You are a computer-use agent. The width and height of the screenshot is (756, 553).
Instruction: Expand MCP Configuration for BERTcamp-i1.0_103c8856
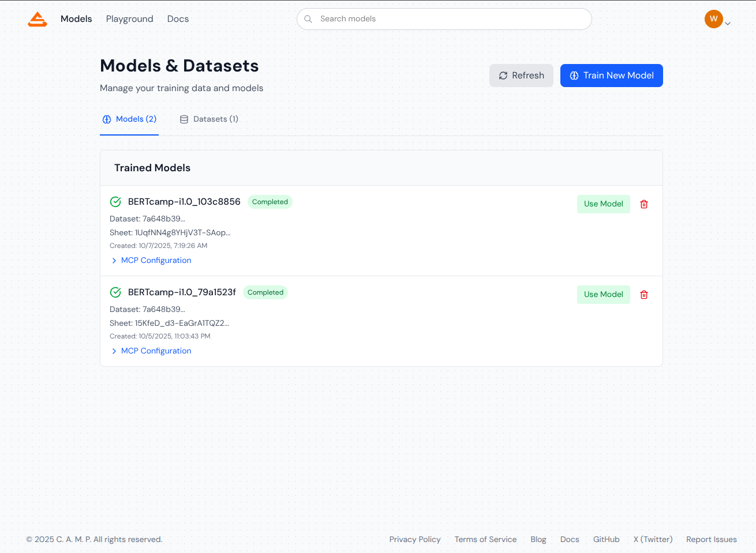tap(151, 261)
